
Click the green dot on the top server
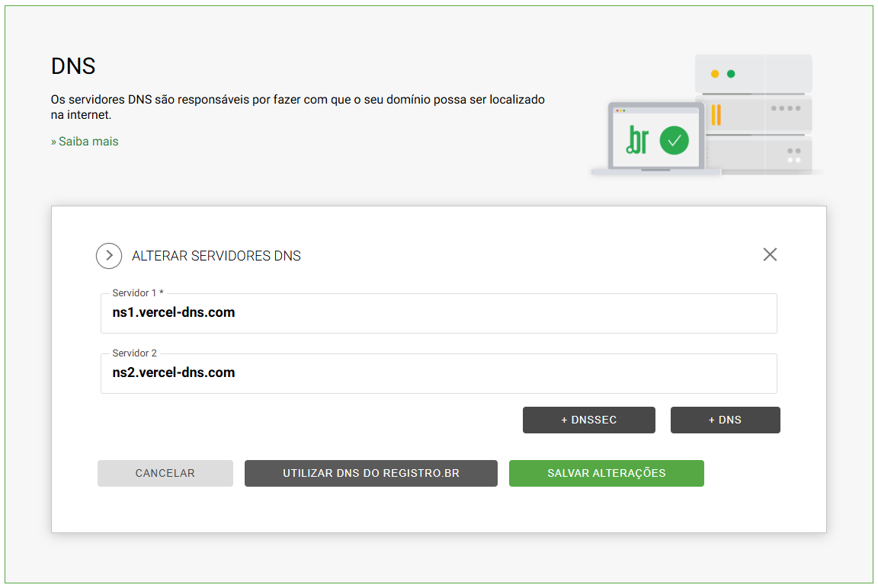[731, 74]
